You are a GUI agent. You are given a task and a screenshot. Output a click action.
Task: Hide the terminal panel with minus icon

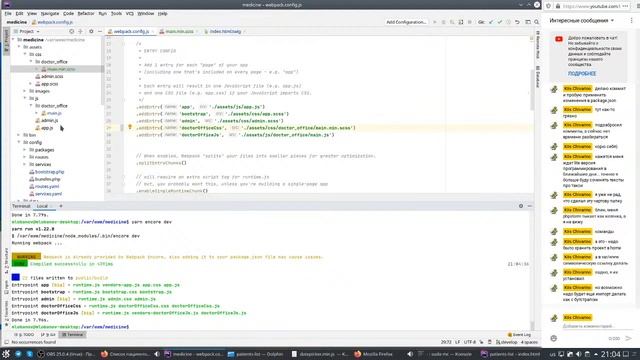point(529,206)
